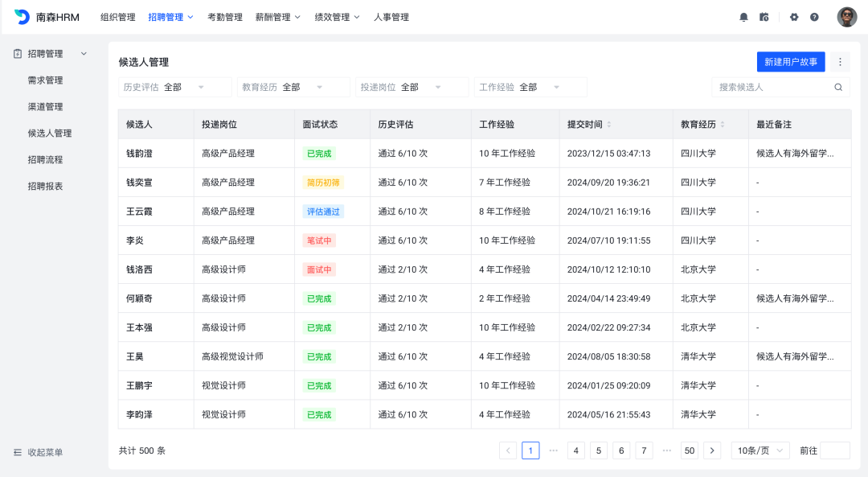Screen dimensions: 868x477
Task: Click the notification bell icon
Action: pyautogui.click(x=743, y=17)
